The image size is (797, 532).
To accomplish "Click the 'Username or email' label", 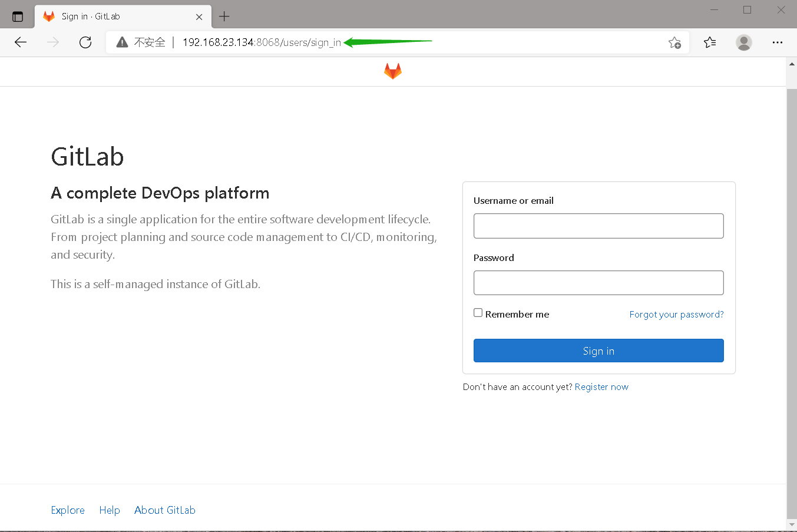I will coord(514,200).
